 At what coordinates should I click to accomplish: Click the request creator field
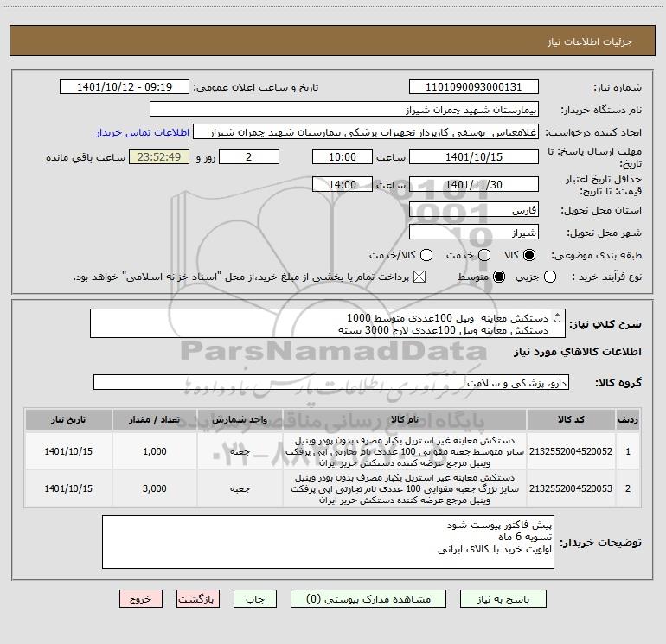366,132
